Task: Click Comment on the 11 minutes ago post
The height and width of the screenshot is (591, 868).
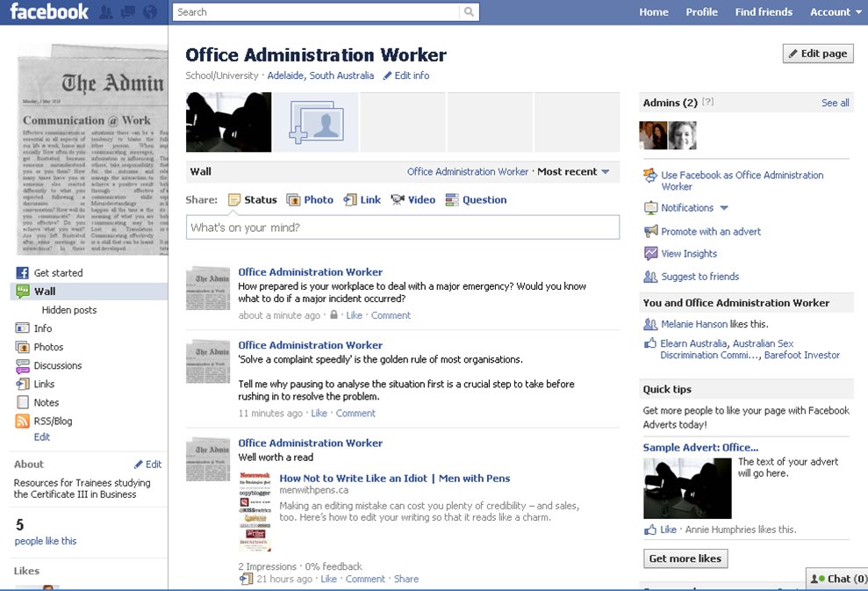Action: click(x=355, y=414)
